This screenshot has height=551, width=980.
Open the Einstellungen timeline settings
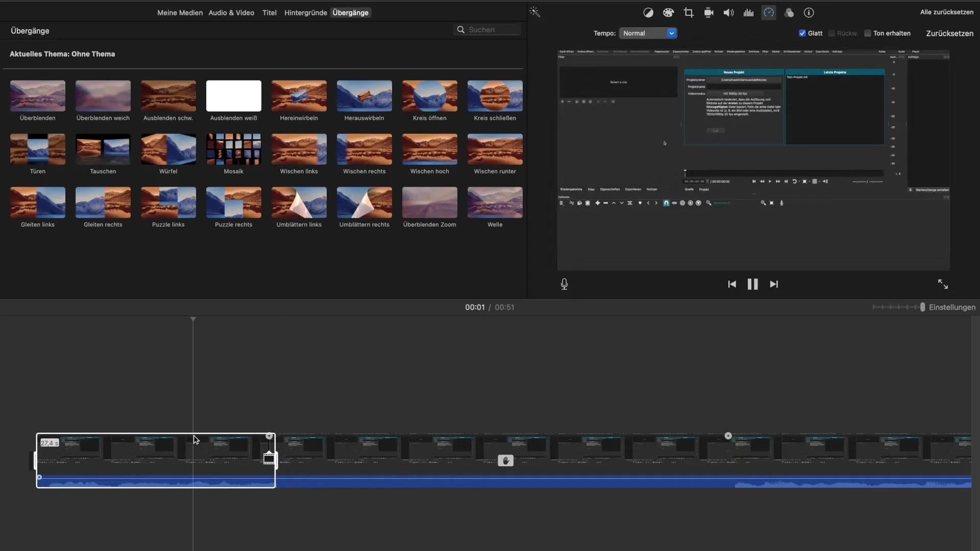pos(952,307)
